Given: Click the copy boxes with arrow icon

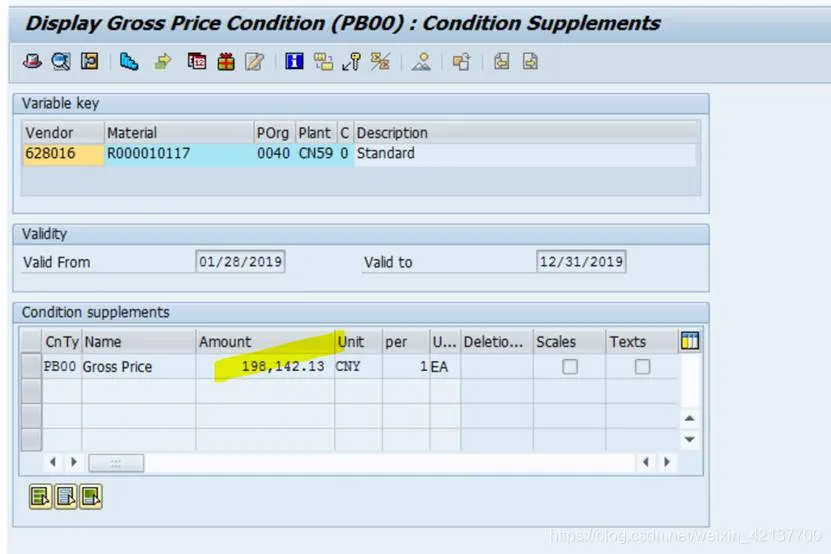Looking at the screenshot, I should [462, 61].
